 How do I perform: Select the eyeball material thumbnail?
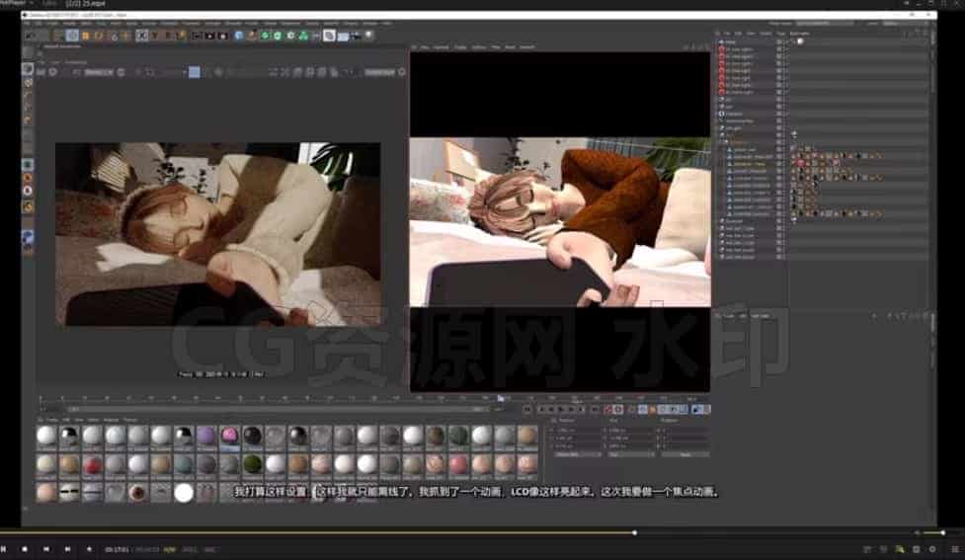pyautogui.click(x=138, y=492)
